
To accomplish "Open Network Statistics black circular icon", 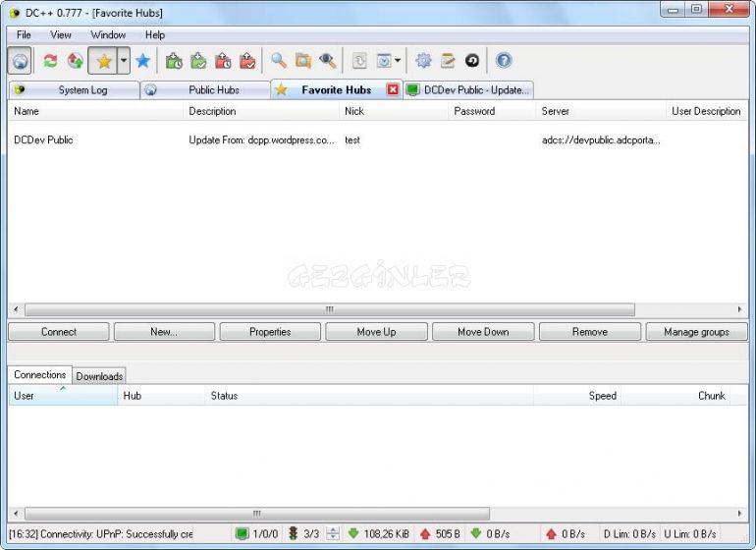I will pos(472,61).
